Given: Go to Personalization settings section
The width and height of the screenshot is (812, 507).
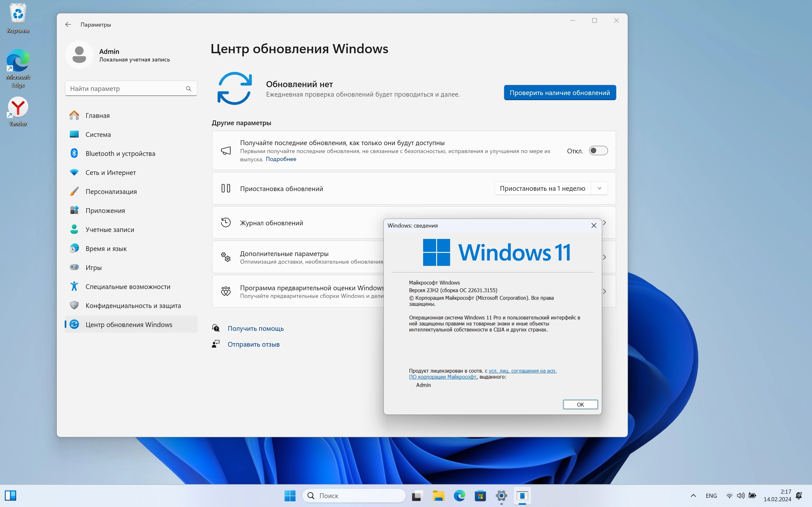Looking at the screenshot, I should pyautogui.click(x=111, y=191).
